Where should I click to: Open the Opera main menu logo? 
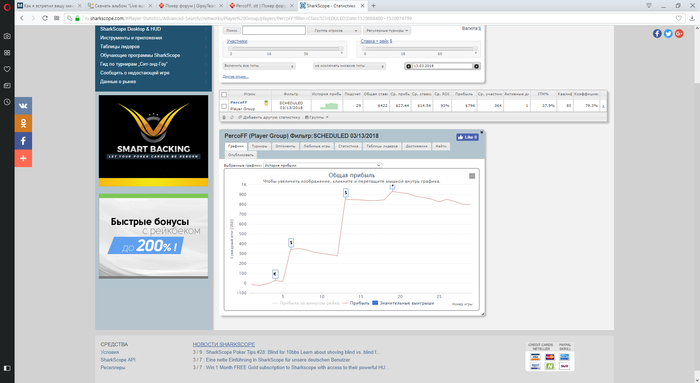click(7, 7)
